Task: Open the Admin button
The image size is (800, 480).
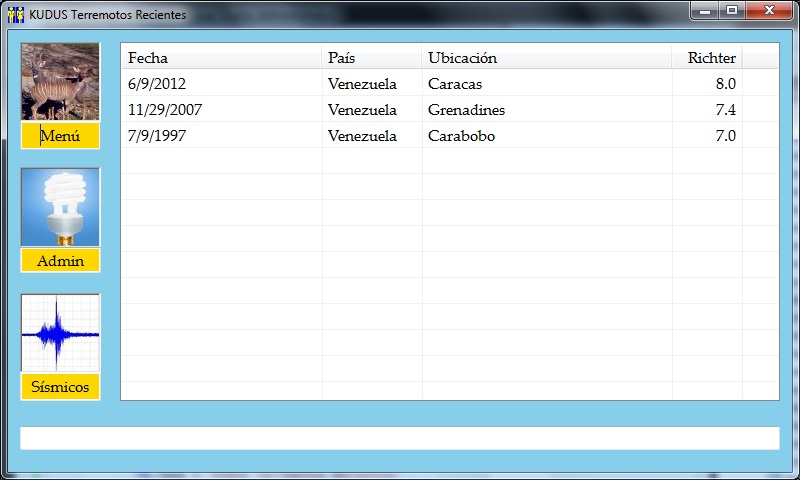Action: click(60, 261)
